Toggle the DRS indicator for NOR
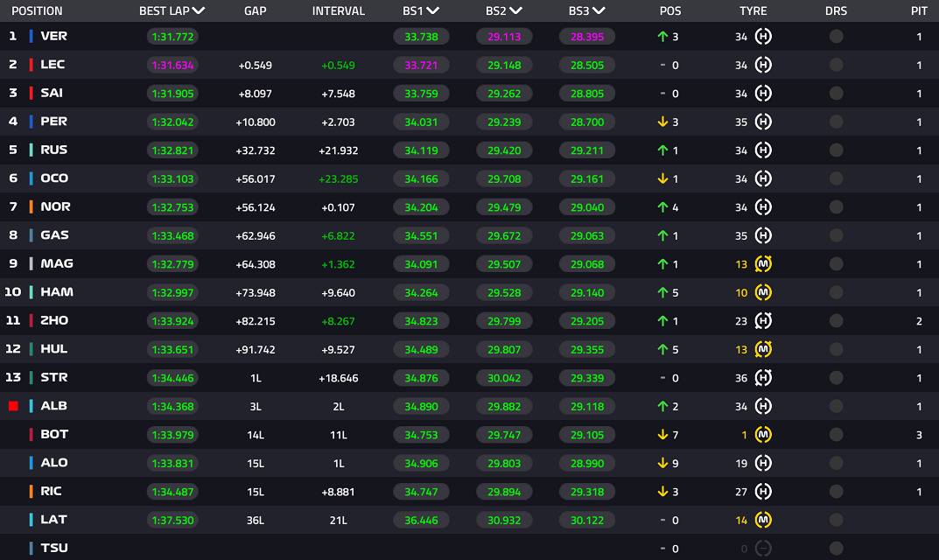The height and width of the screenshot is (560, 939). tap(836, 207)
